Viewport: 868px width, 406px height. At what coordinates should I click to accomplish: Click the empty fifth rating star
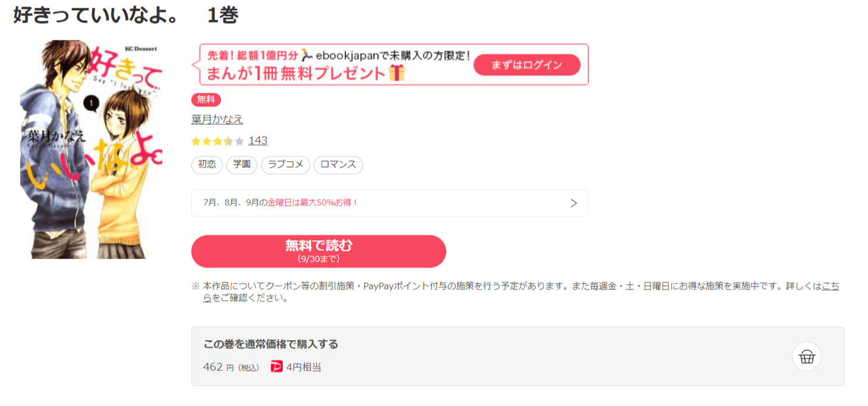point(239,140)
